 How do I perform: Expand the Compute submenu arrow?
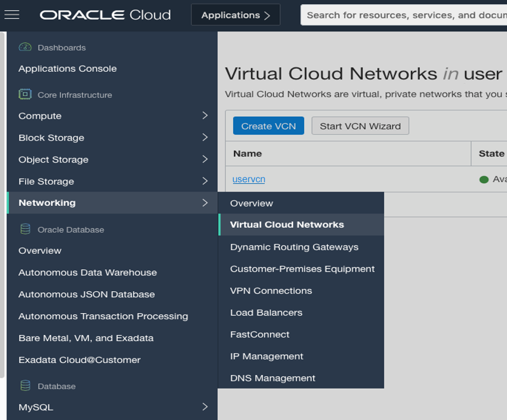pyautogui.click(x=205, y=116)
